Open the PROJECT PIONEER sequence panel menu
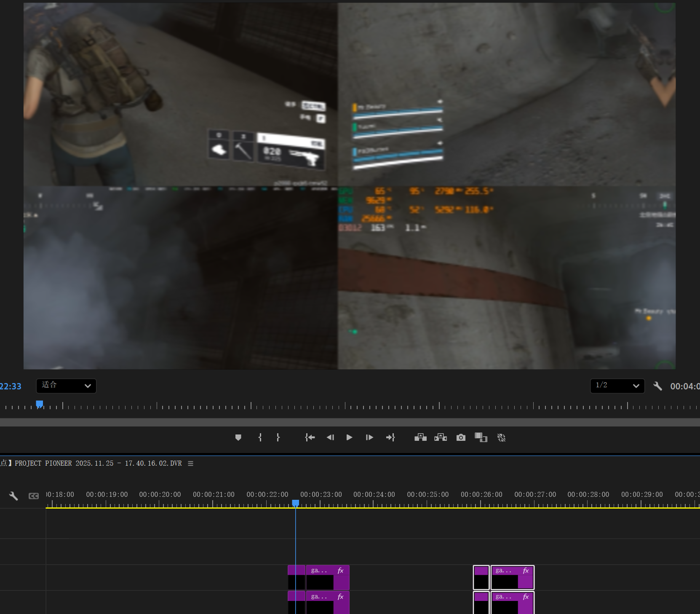 (x=190, y=464)
